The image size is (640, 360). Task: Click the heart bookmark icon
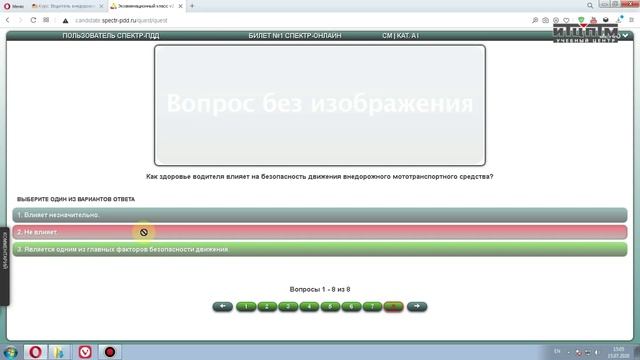tap(566, 20)
